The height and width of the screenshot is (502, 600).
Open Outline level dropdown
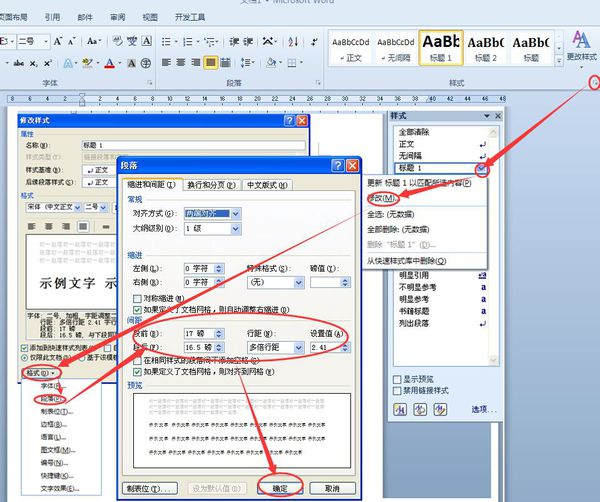tap(236, 229)
